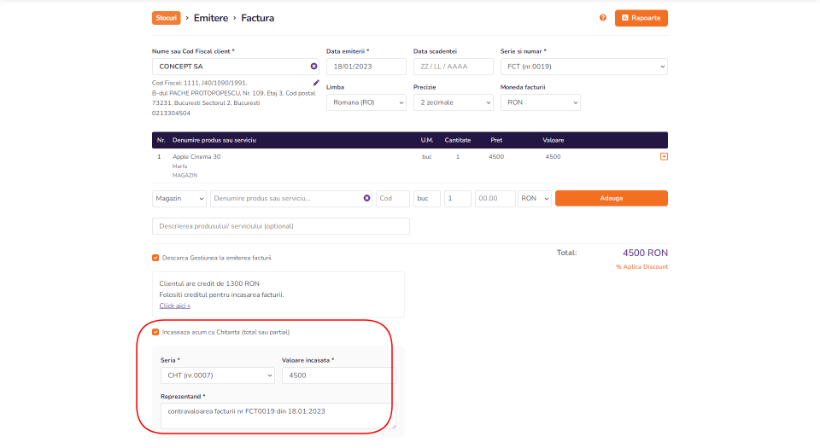Click the price field 00.00
820x448 pixels.
(495, 198)
